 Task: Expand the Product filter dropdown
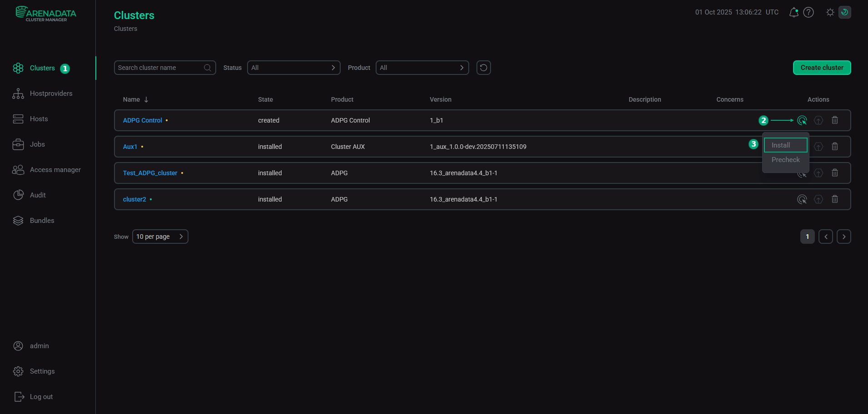(422, 67)
